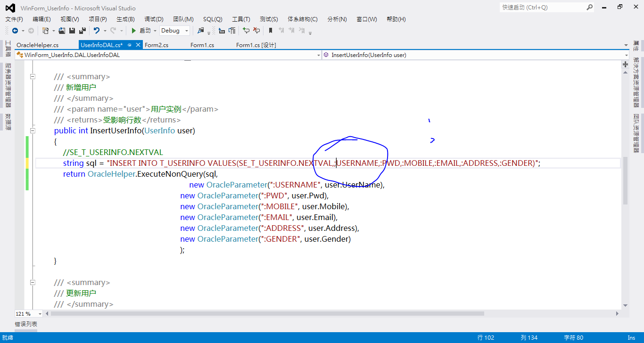Open the 错误列表 Error List panel

pos(26,324)
